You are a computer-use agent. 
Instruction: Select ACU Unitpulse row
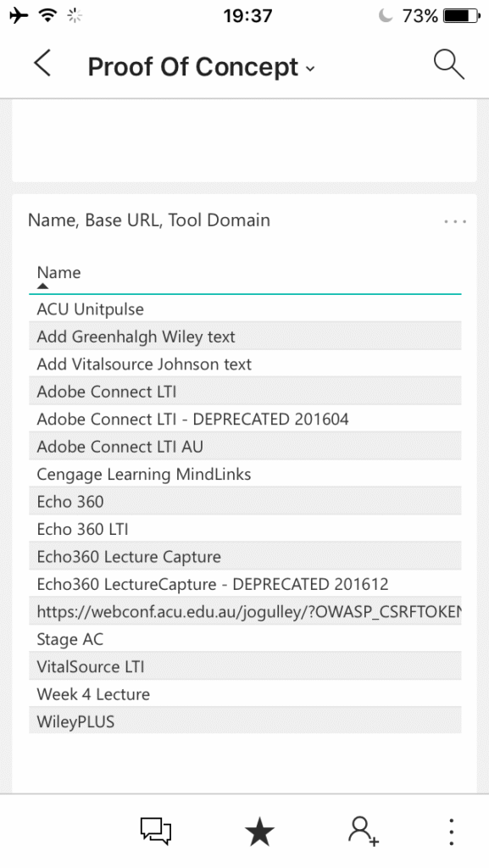pyautogui.click(x=245, y=309)
